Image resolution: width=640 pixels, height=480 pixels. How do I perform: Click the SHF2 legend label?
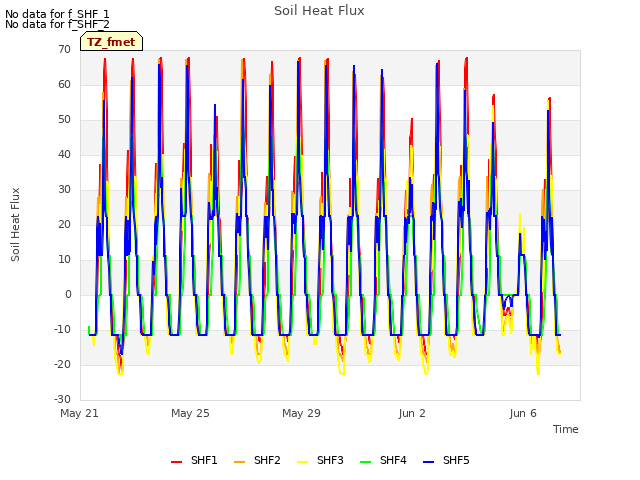click(x=267, y=460)
